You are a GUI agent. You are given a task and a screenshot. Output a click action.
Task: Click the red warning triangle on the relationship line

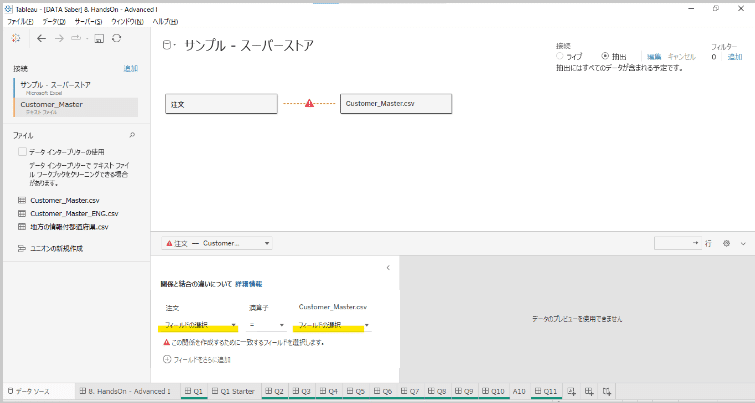(310, 103)
